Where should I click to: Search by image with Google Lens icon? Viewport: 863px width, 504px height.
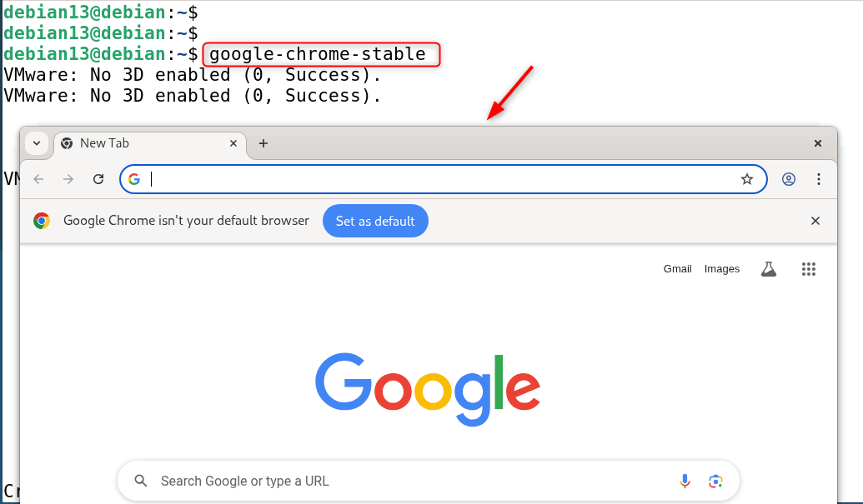point(715,481)
